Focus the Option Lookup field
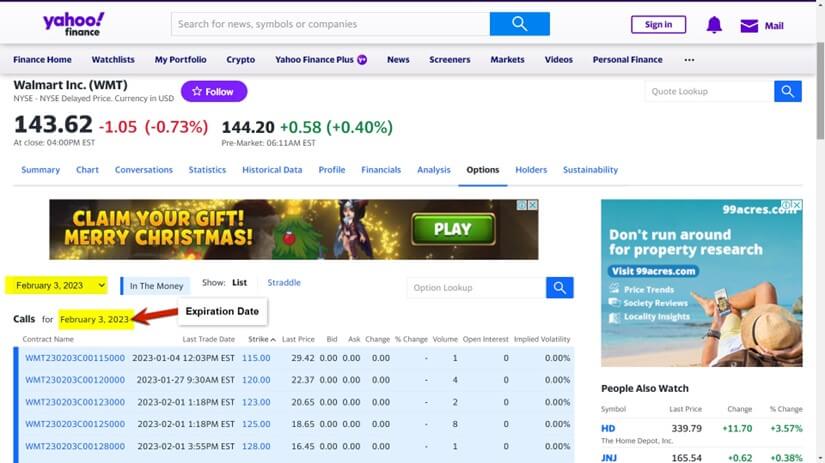This screenshot has width=825, height=463. tap(476, 288)
